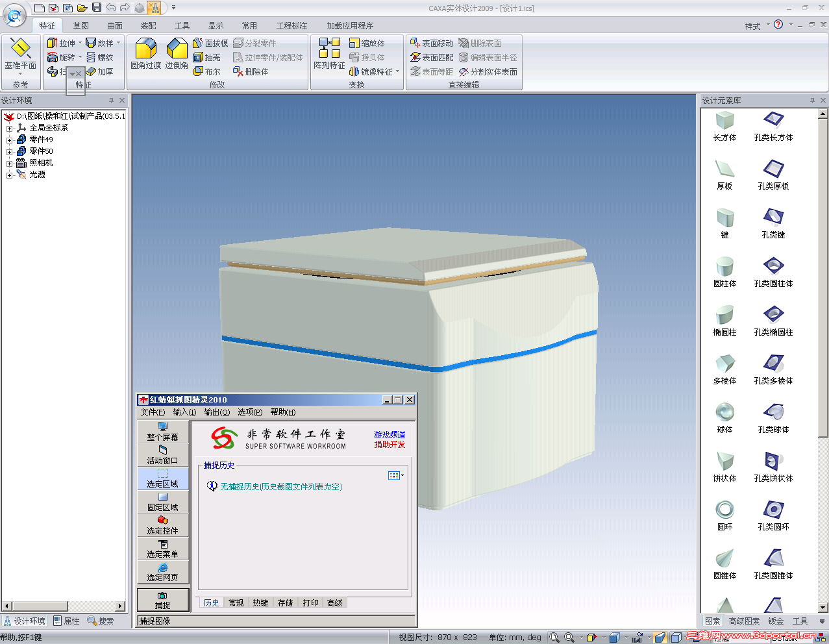Screen dimensions: 829x644
Task: Open the 钣金 tab in element library
Action: [x=776, y=621]
